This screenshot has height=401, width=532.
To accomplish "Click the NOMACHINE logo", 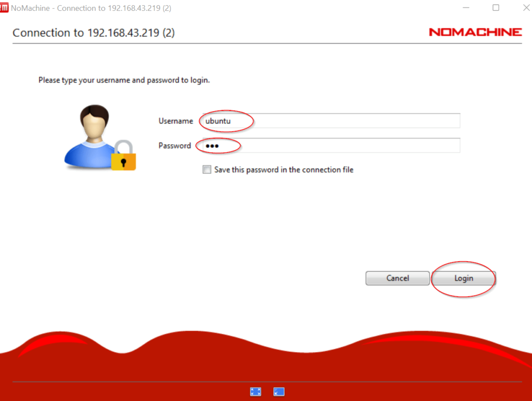I will (475, 32).
